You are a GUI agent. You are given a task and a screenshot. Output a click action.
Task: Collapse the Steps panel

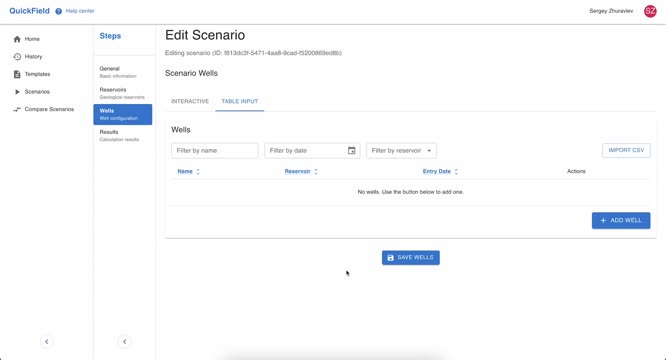124,341
